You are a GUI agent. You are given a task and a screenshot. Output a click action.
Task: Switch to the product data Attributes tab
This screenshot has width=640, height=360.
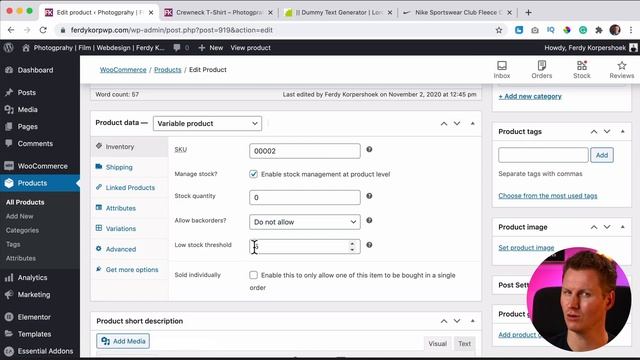point(129,208)
